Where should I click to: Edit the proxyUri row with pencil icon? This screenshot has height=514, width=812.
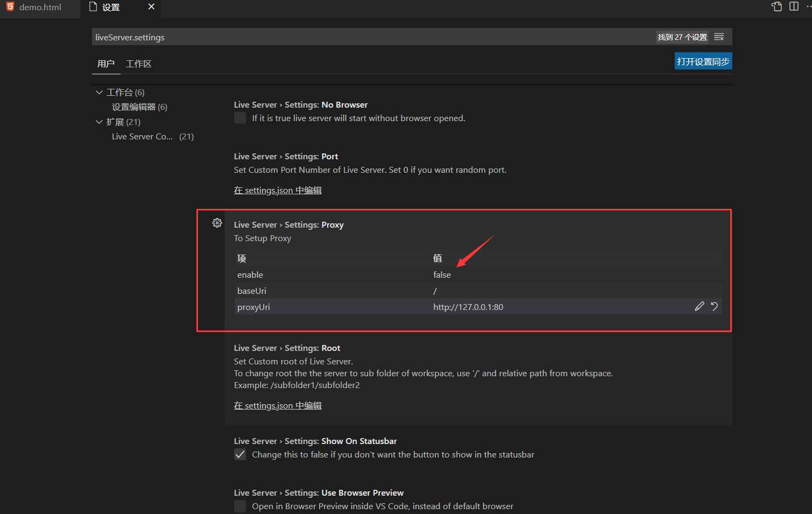tap(700, 306)
